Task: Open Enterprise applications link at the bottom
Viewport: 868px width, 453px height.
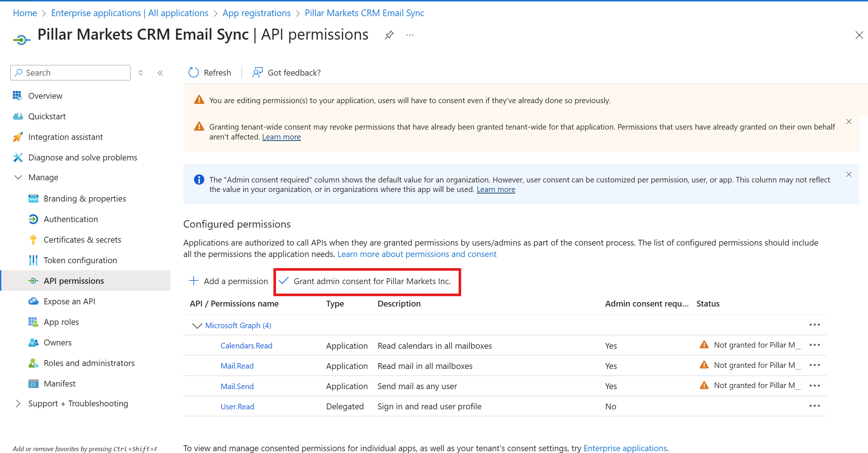Action: [625, 448]
